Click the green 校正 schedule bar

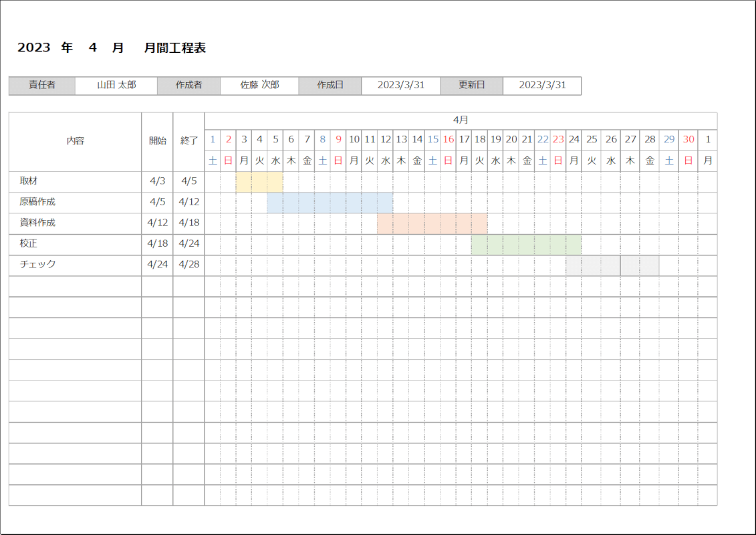click(526, 245)
